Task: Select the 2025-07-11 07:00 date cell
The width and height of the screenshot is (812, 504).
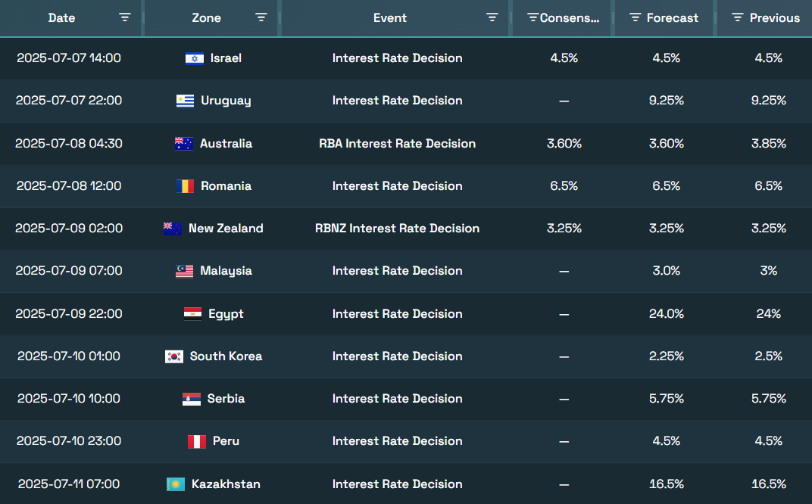Action: [x=69, y=484]
